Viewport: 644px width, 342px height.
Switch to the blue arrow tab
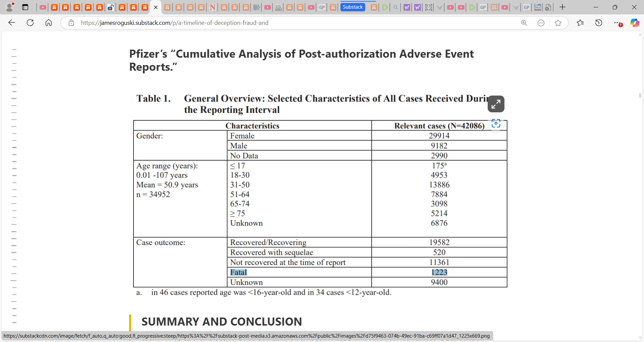[257, 7]
